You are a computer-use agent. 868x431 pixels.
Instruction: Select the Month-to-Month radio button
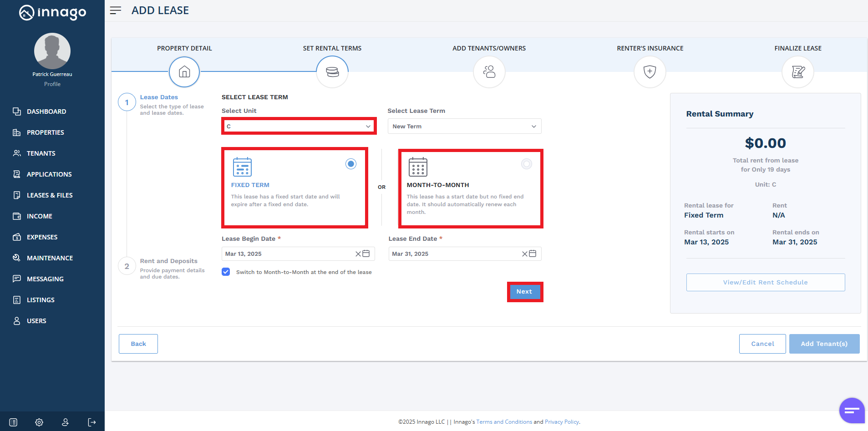click(526, 164)
